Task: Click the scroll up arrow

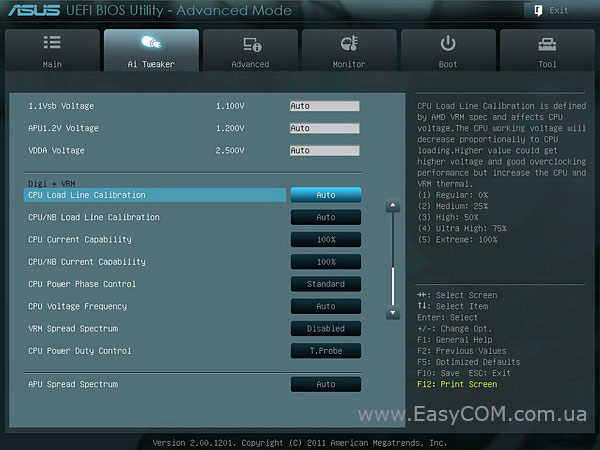Action: [x=393, y=205]
